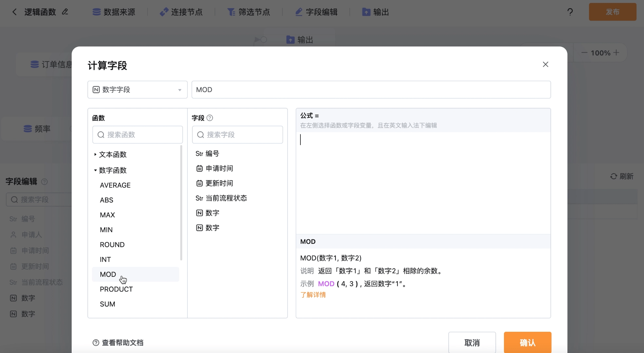Open the 字段编辑 tab
Viewport: 644px width, 353px height.
point(316,12)
